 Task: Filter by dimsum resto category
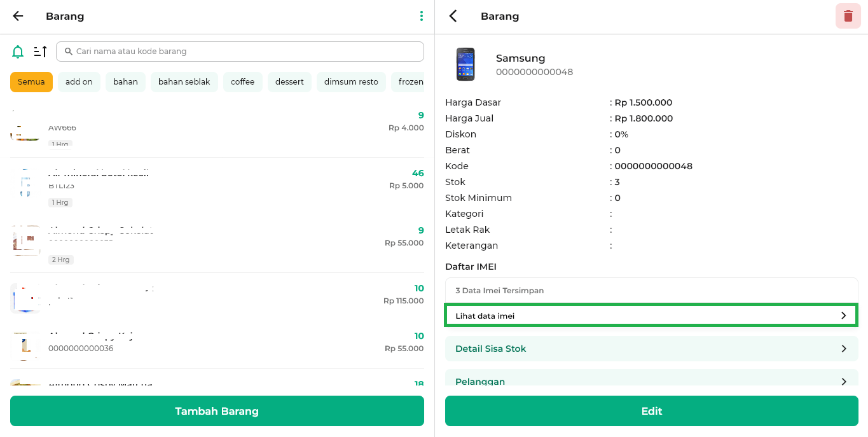pos(351,82)
